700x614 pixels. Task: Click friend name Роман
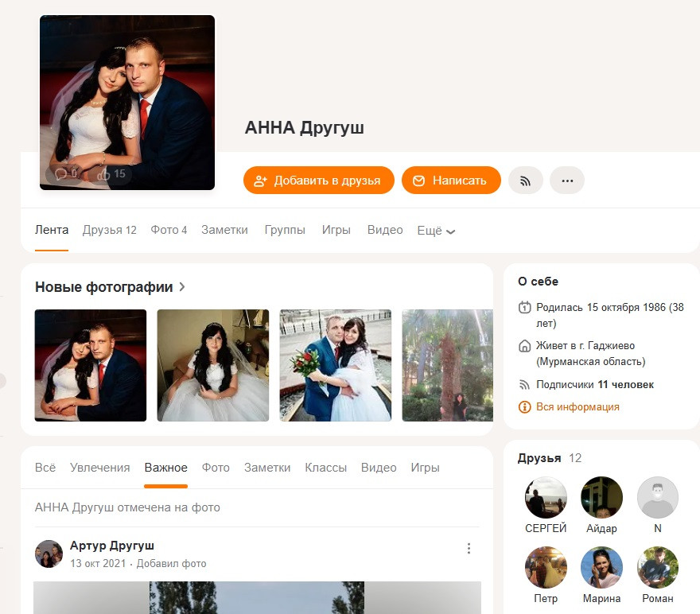tap(657, 598)
